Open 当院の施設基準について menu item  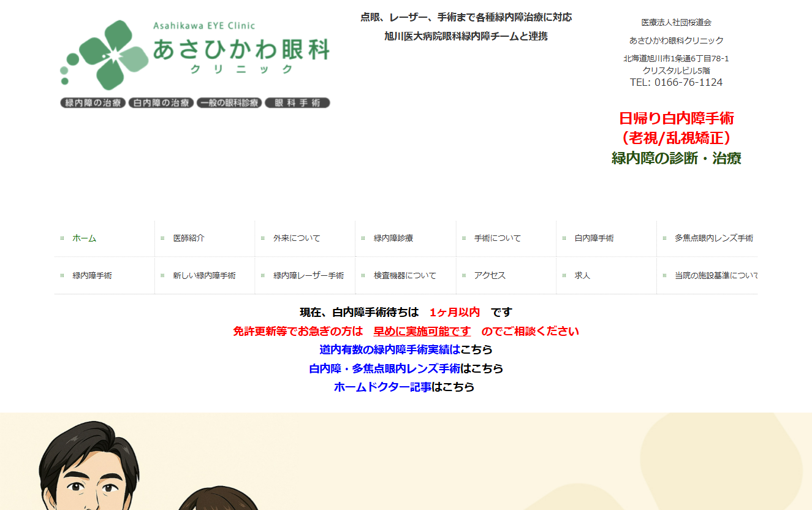point(716,276)
